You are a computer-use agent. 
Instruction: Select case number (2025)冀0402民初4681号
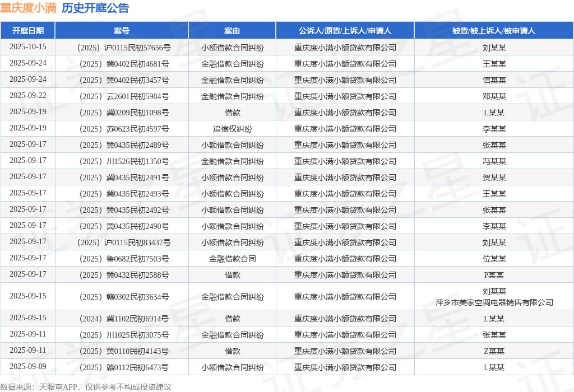click(x=123, y=64)
